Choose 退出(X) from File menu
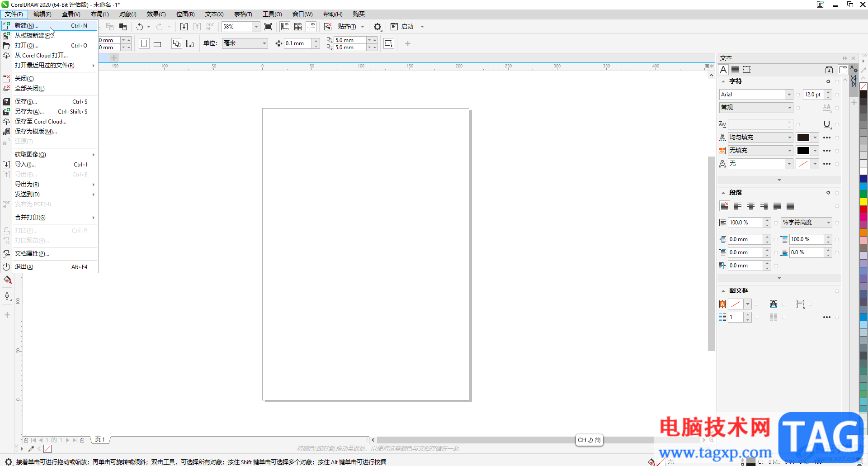The image size is (868, 466). pyautogui.click(x=49, y=267)
